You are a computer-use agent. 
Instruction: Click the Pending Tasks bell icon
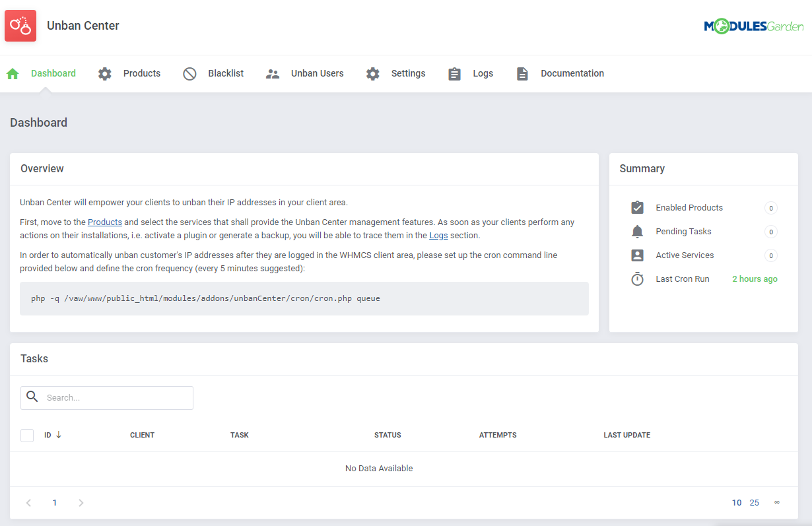(637, 232)
